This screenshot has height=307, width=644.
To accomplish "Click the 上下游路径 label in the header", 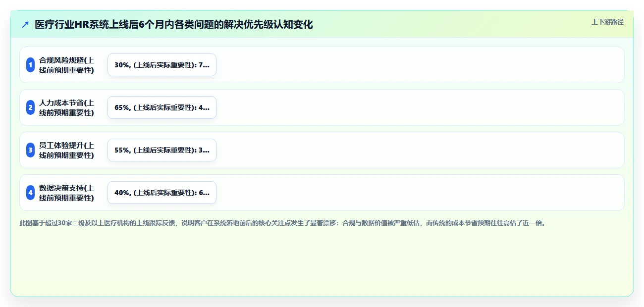I will click(x=607, y=22).
